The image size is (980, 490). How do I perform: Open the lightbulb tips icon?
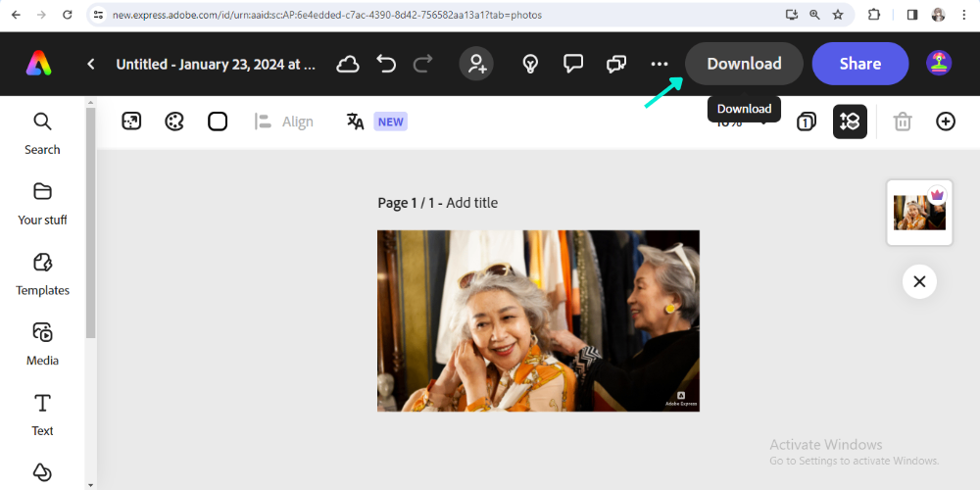tap(530, 64)
